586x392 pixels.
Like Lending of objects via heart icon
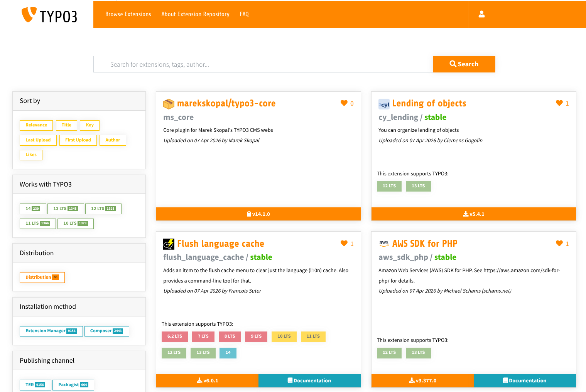point(559,103)
